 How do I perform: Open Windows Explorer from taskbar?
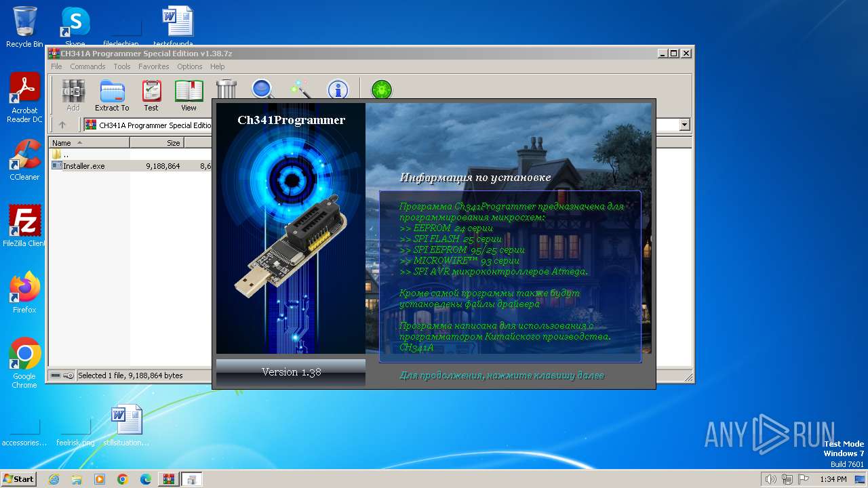tap(77, 479)
